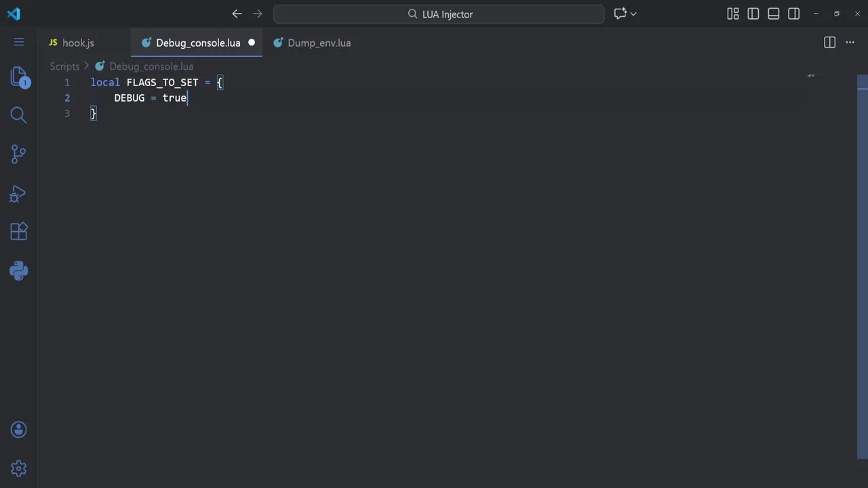The height and width of the screenshot is (488, 868).
Task: Click unsaved dot on Debug_console.lua tab
Action: [x=252, y=42]
